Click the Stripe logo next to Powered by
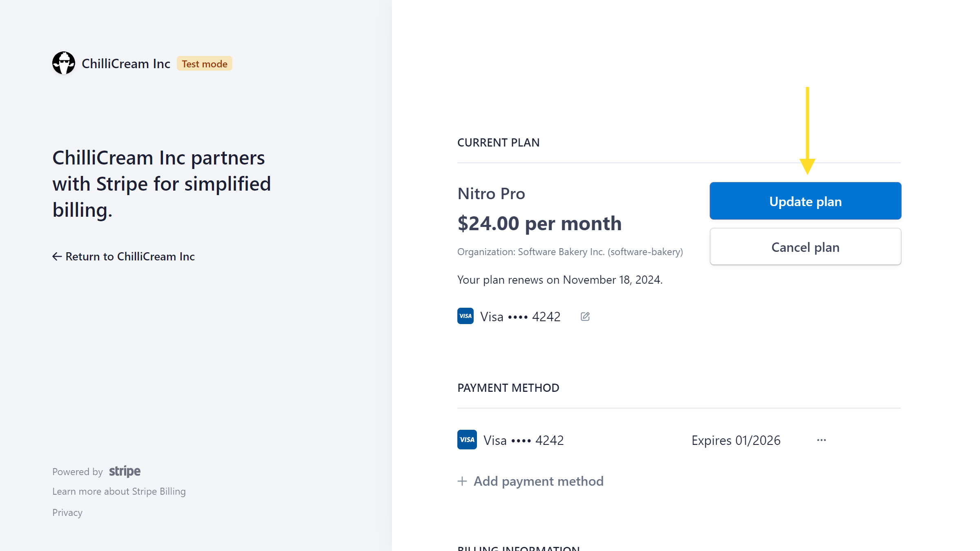The image size is (980, 551). point(124,471)
